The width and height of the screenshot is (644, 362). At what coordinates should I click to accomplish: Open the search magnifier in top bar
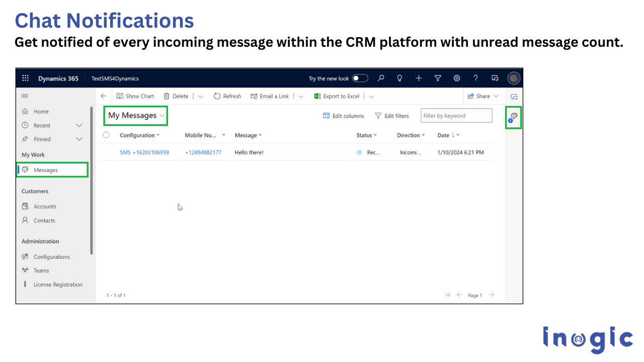(381, 78)
